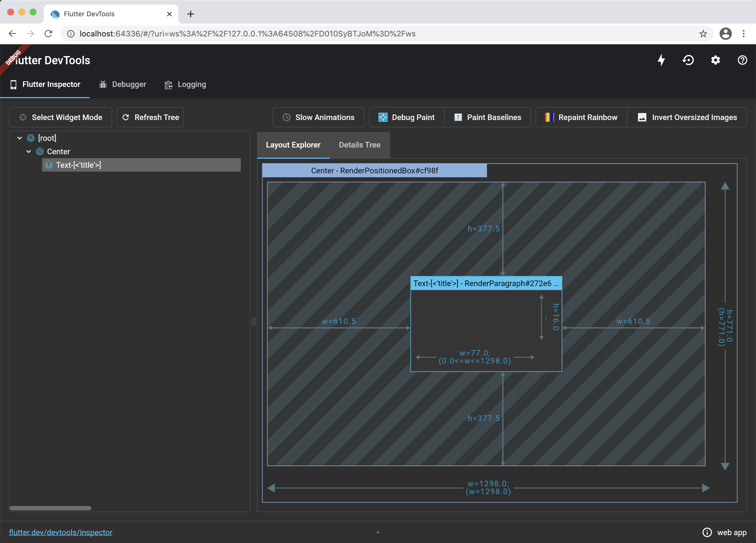Switch to the Details Tree tab
The image size is (756, 543).
click(359, 145)
